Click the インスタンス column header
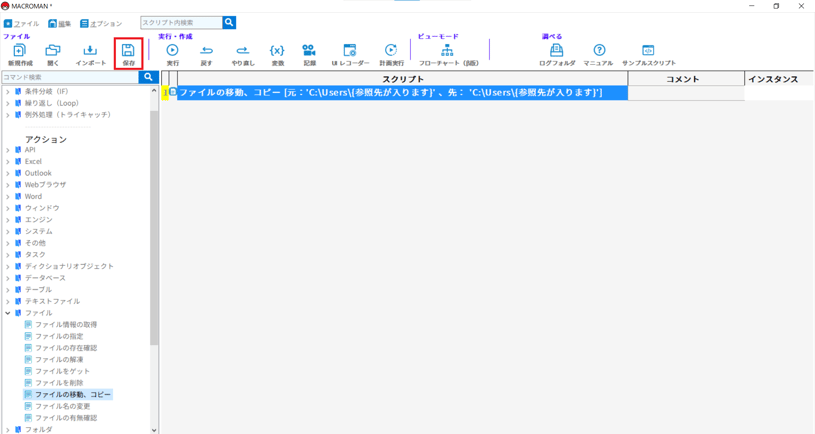This screenshot has width=815, height=434. (779, 79)
